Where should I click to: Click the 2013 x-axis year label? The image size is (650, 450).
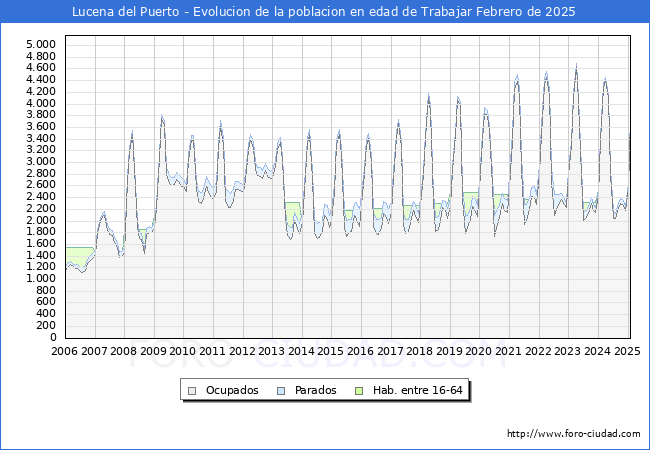click(272, 351)
